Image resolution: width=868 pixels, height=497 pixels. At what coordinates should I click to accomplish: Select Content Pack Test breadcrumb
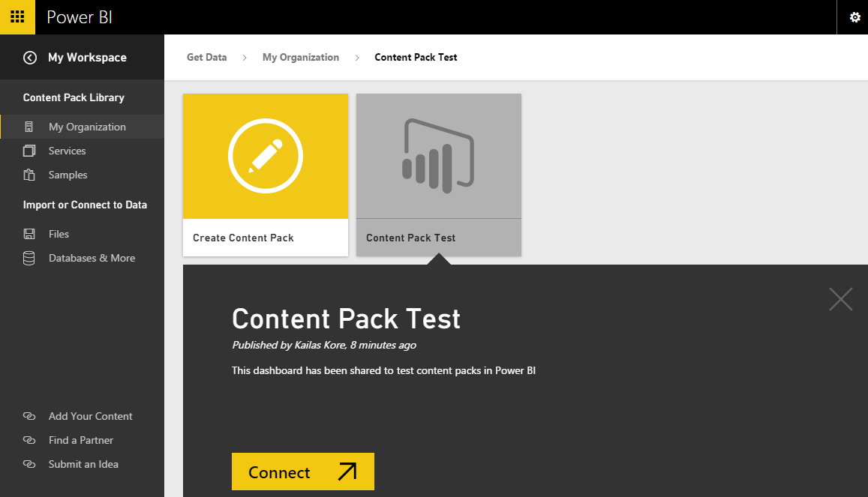[416, 57]
